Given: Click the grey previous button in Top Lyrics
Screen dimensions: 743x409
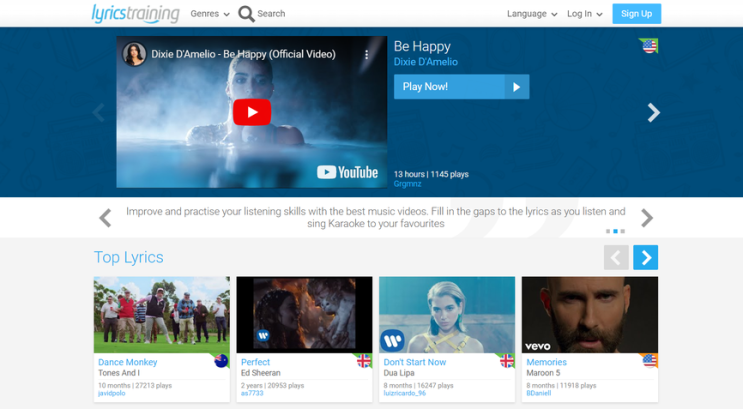Looking at the screenshot, I should (x=616, y=257).
